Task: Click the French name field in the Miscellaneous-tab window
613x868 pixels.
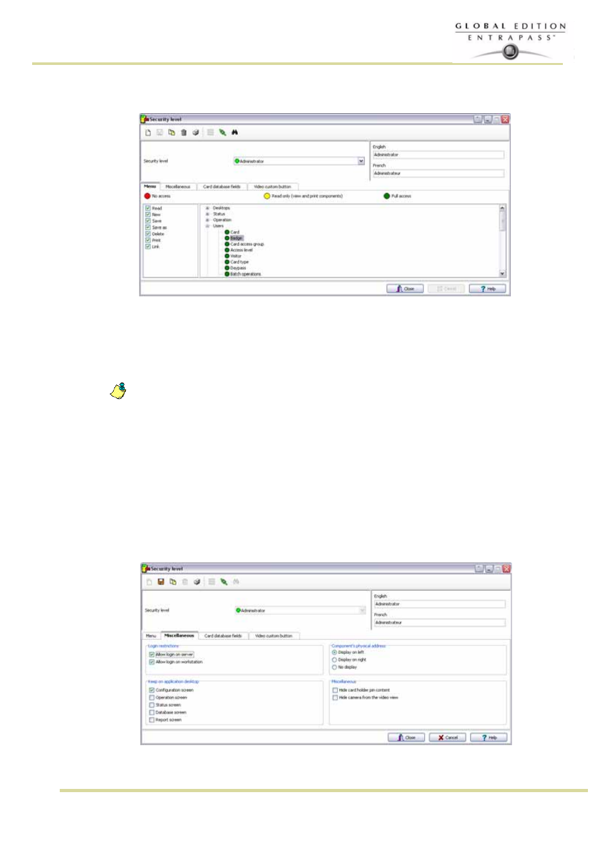Action: pyautogui.click(x=440, y=623)
